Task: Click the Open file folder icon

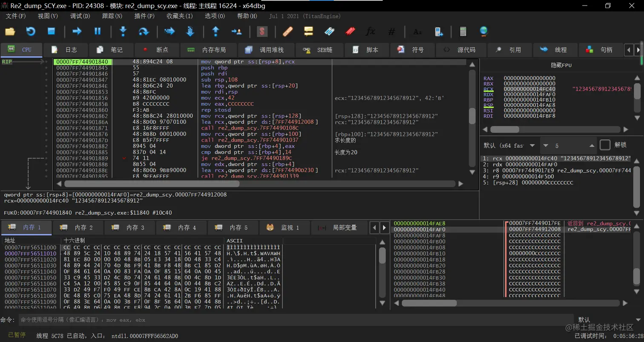Action: click(x=10, y=31)
